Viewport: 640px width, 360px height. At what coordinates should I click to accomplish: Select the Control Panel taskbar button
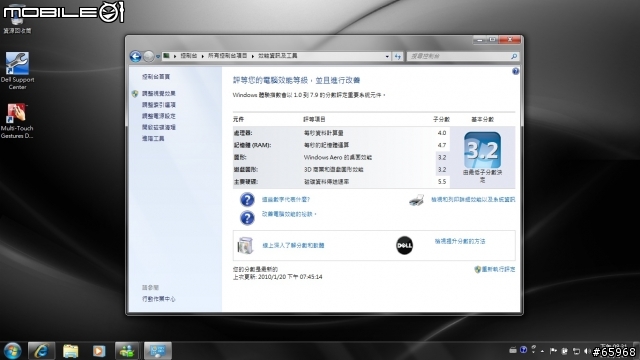[x=158, y=351]
